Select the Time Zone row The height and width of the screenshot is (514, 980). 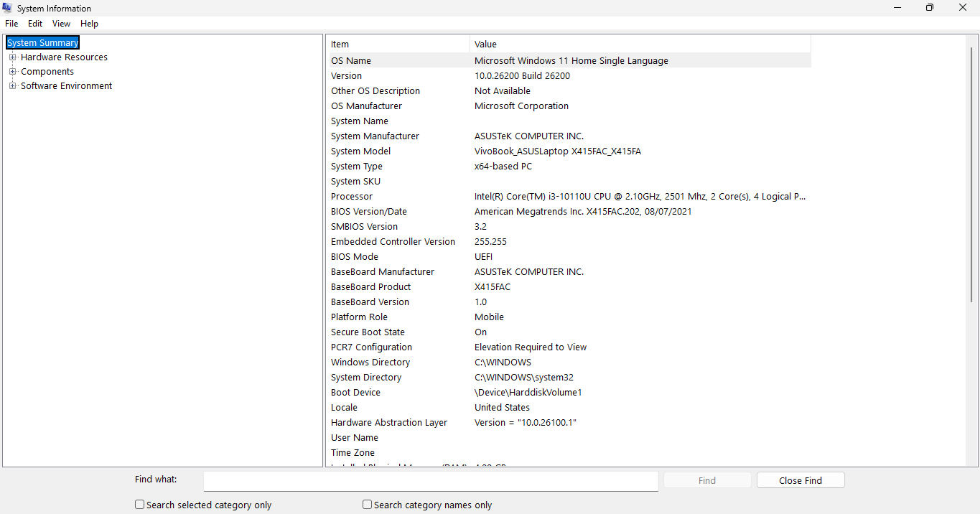pyautogui.click(x=570, y=453)
